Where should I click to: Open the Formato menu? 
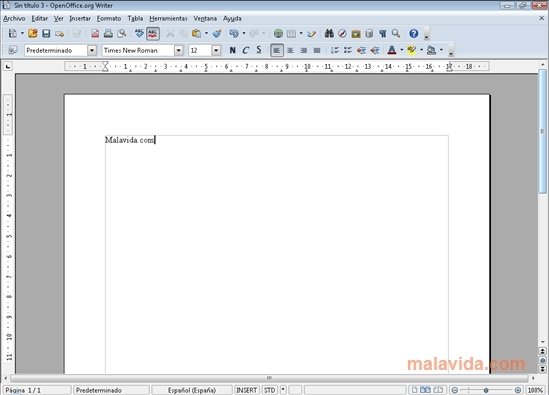(x=109, y=19)
